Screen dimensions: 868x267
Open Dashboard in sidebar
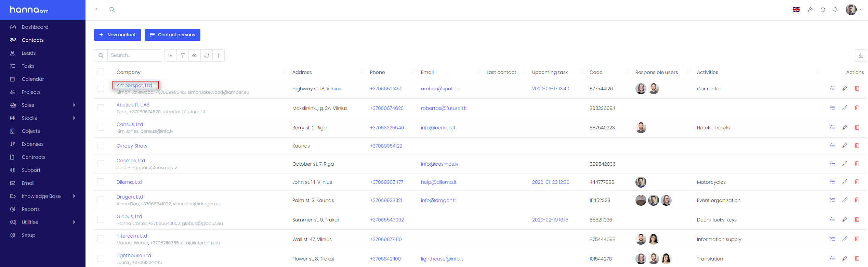35,27
